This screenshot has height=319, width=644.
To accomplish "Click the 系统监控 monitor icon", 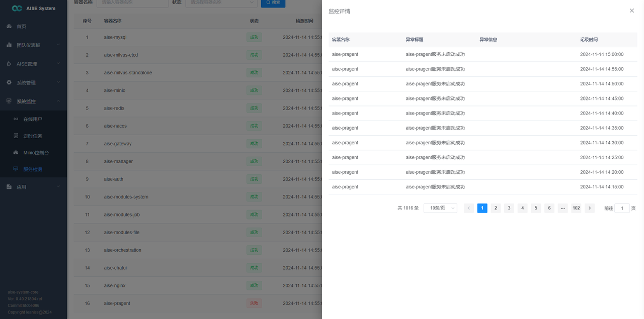I will (9, 101).
